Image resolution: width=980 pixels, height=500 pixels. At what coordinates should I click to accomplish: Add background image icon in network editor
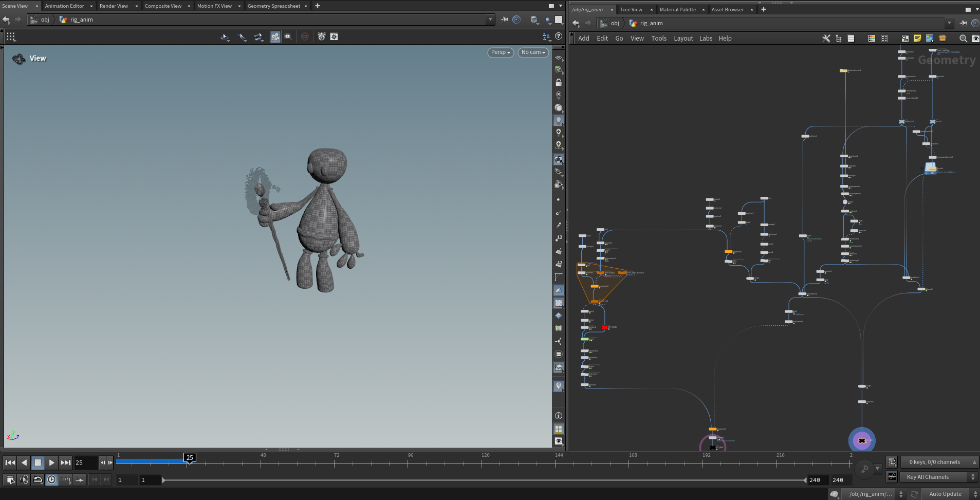pyautogui.click(x=930, y=39)
